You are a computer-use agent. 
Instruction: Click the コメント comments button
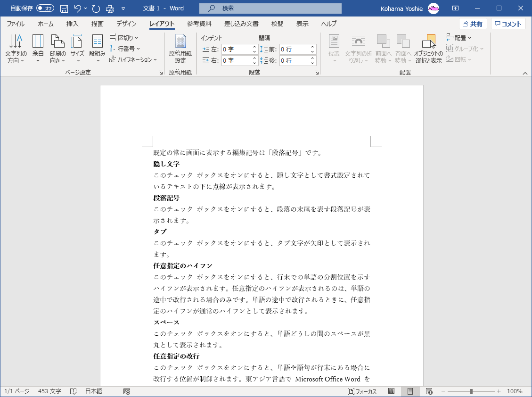(508, 24)
